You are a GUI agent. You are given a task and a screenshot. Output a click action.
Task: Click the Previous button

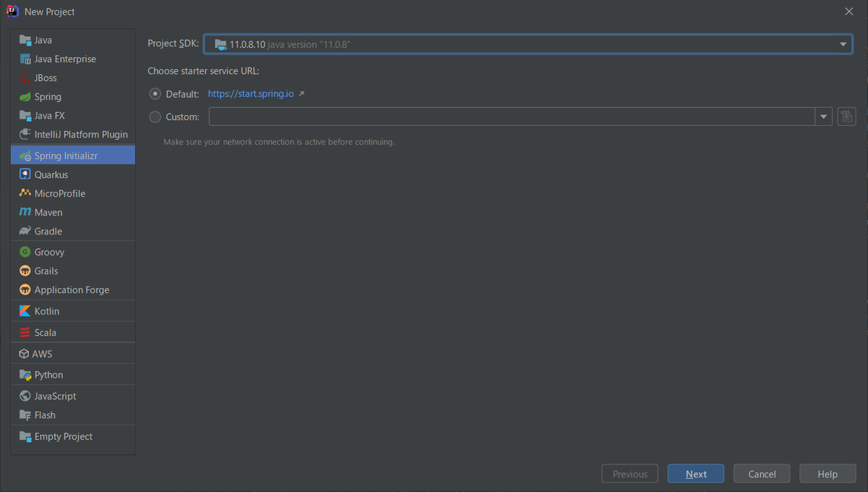pyautogui.click(x=630, y=474)
